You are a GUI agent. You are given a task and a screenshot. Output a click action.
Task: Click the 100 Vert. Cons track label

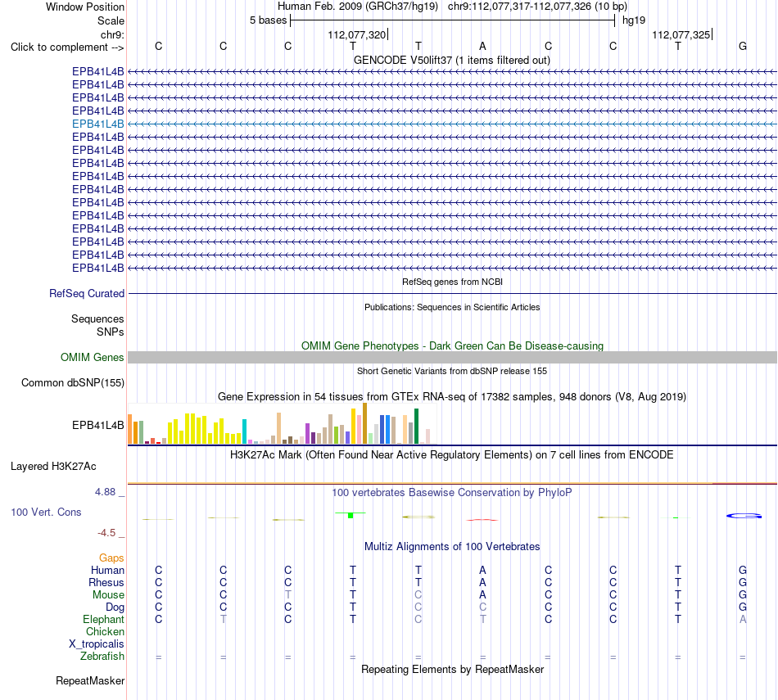point(46,512)
